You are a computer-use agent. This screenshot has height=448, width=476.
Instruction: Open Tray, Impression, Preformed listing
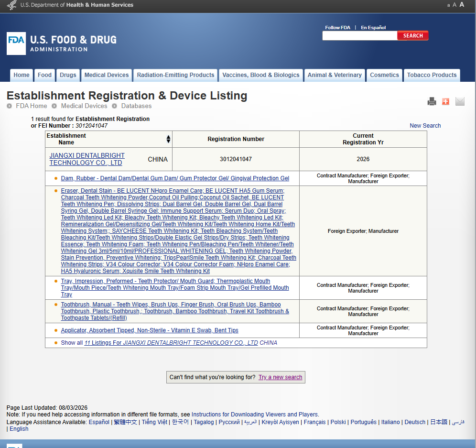[175, 288]
